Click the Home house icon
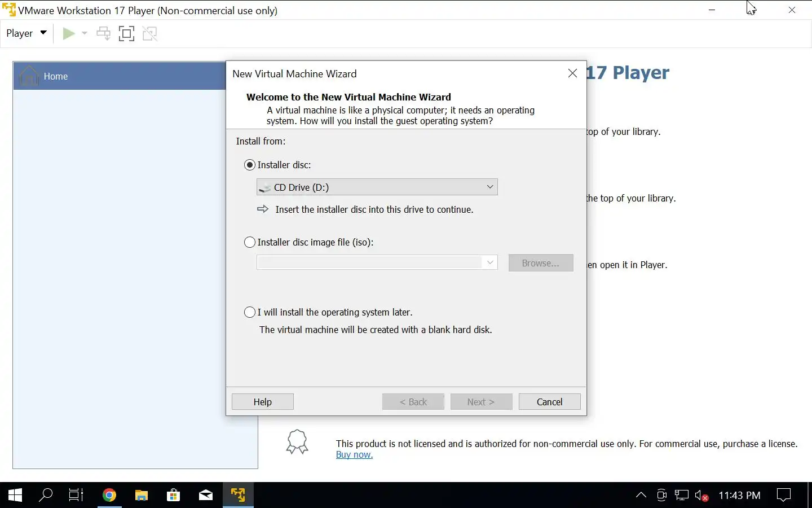This screenshot has width=812, height=508. pyautogui.click(x=29, y=76)
